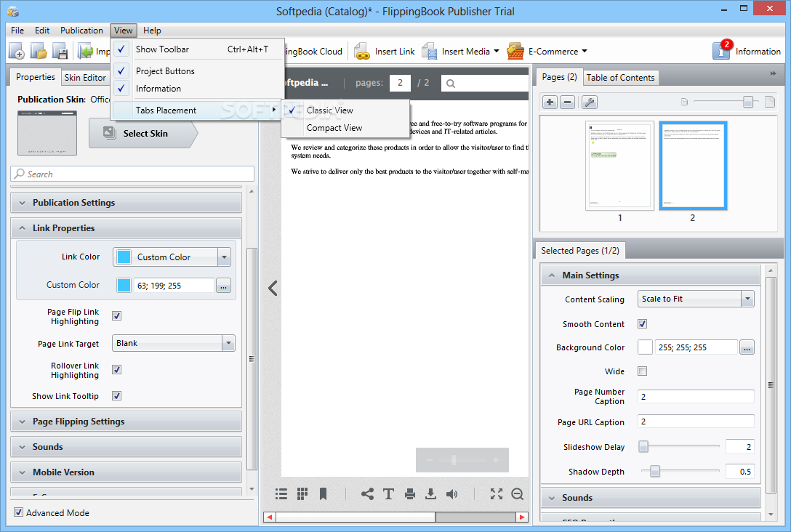Click the text selection T icon
This screenshot has height=532, width=791.
(388, 493)
